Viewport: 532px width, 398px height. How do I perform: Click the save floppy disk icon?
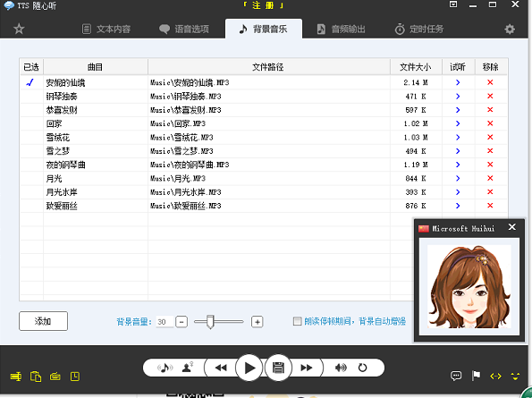pyautogui.click(x=278, y=368)
